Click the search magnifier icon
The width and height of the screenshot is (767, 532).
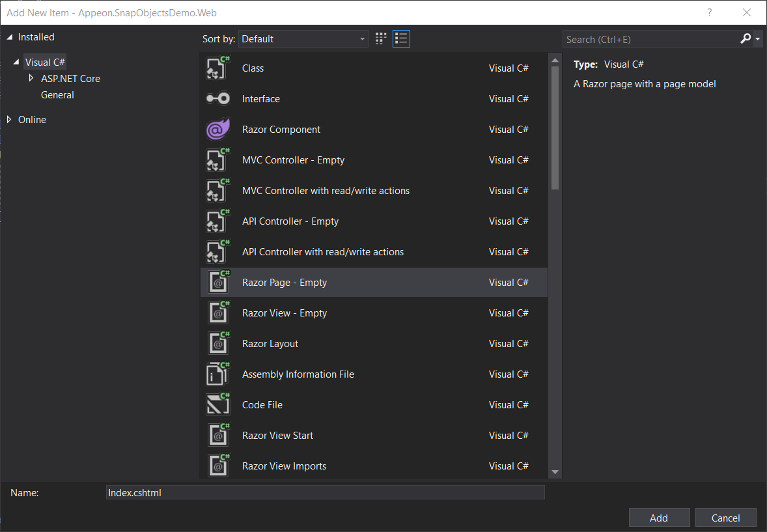point(746,39)
